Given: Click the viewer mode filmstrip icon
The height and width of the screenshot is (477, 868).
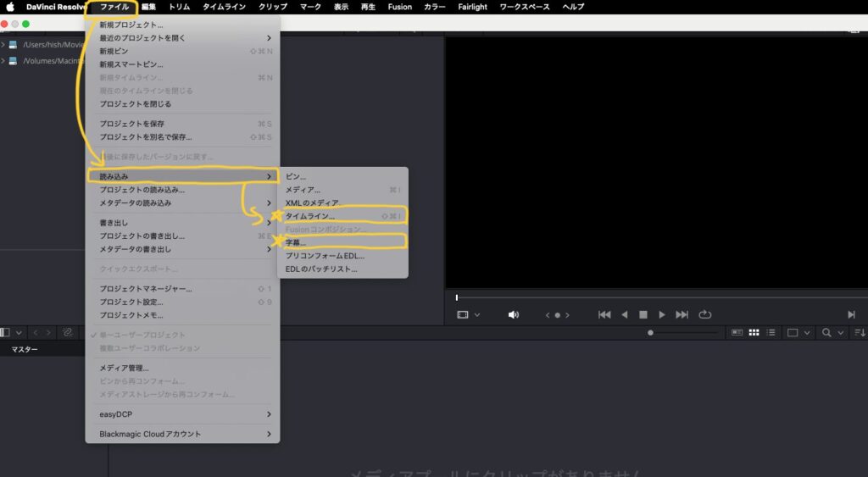Looking at the screenshot, I should click(x=463, y=314).
